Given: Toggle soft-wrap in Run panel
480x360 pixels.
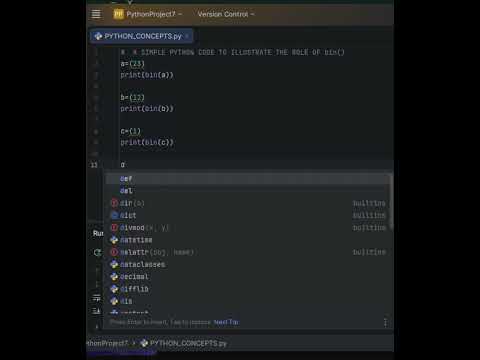Looking at the screenshot, I should 96,298.
